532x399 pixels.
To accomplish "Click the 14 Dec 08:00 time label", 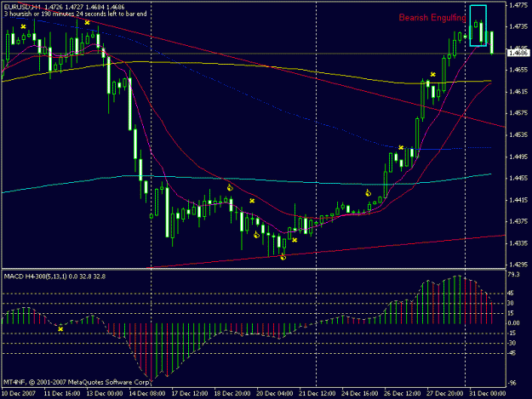I will coord(147,394).
